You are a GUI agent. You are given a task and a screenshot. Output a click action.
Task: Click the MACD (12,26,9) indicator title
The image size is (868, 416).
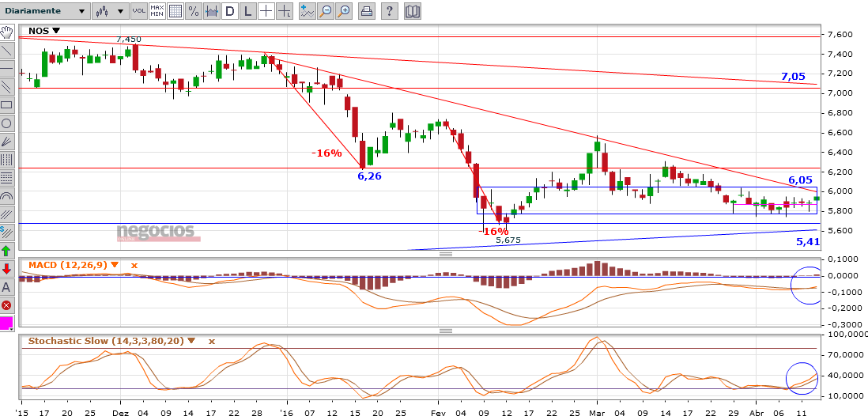(x=68, y=265)
